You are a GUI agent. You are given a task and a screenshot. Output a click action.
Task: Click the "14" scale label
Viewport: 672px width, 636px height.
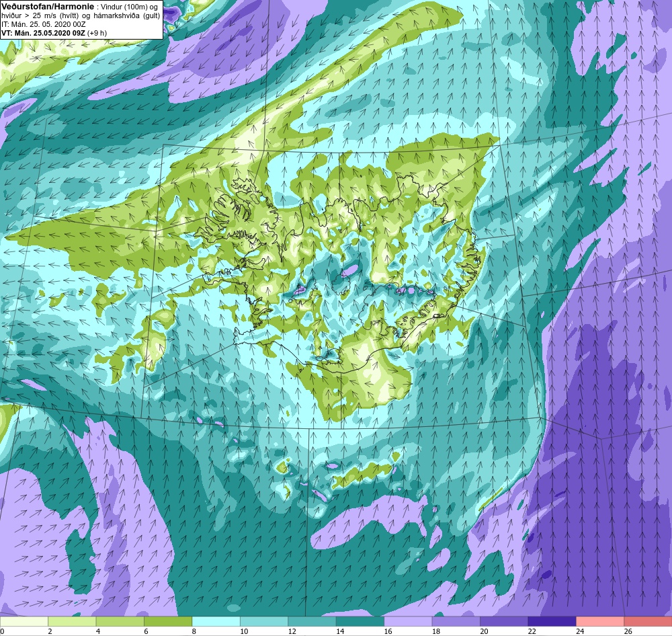click(340, 631)
